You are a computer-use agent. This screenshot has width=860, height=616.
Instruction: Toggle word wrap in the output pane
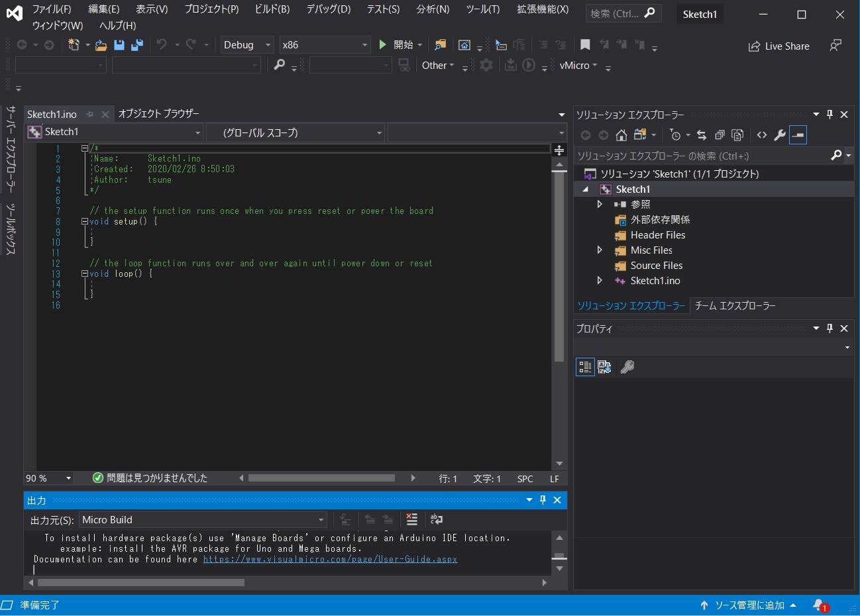[x=436, y=520]
